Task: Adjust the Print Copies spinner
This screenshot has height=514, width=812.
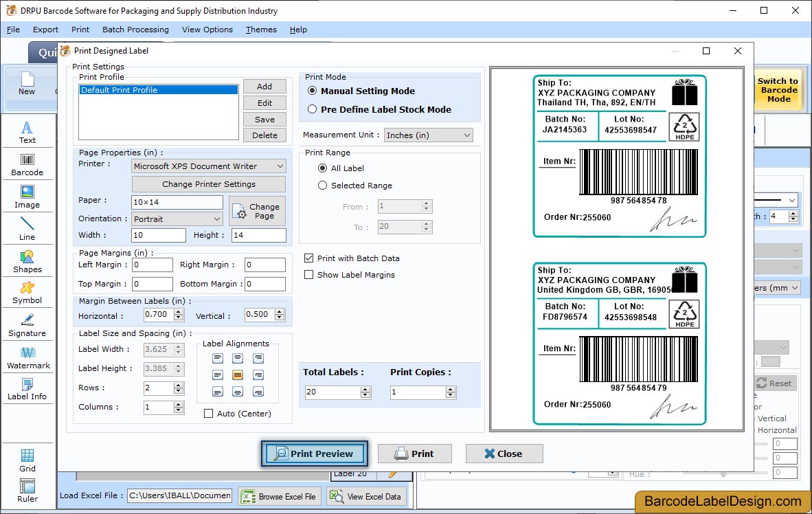Action: click(451, 392)
